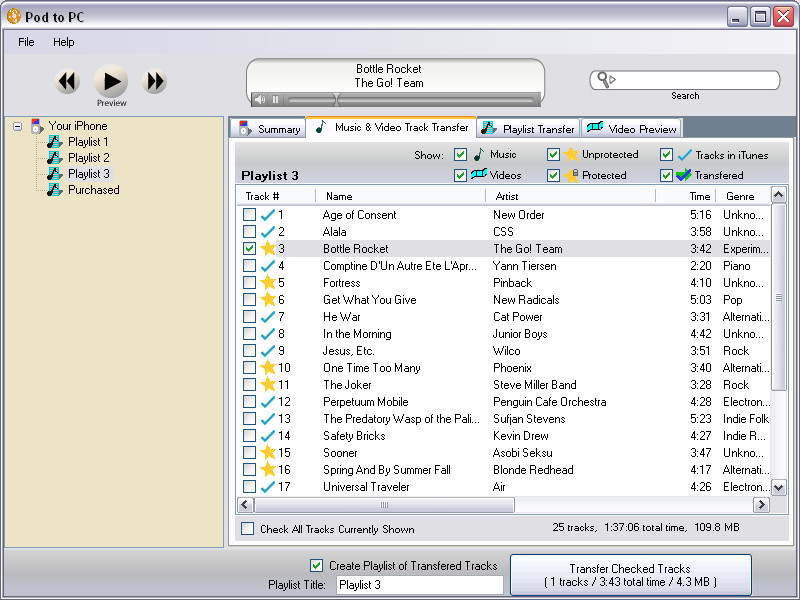800x600 pixels.
Task: Toggle Show Unprotected checkbox
Action: [x=553, y=155]
